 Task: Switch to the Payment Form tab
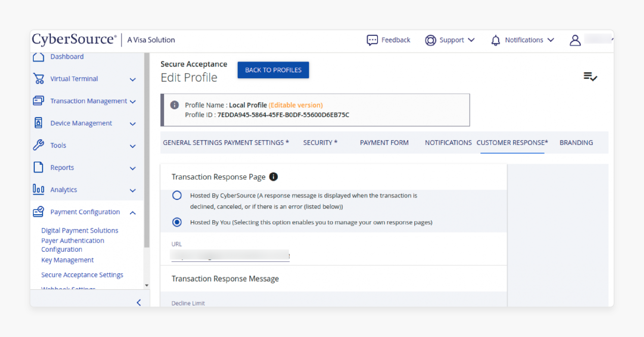(384, 142)
